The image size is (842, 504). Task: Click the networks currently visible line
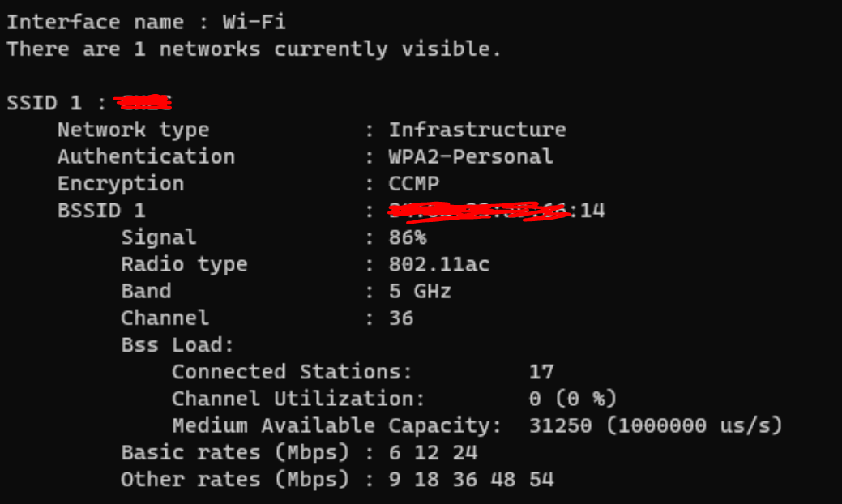[x=254, y=49]
